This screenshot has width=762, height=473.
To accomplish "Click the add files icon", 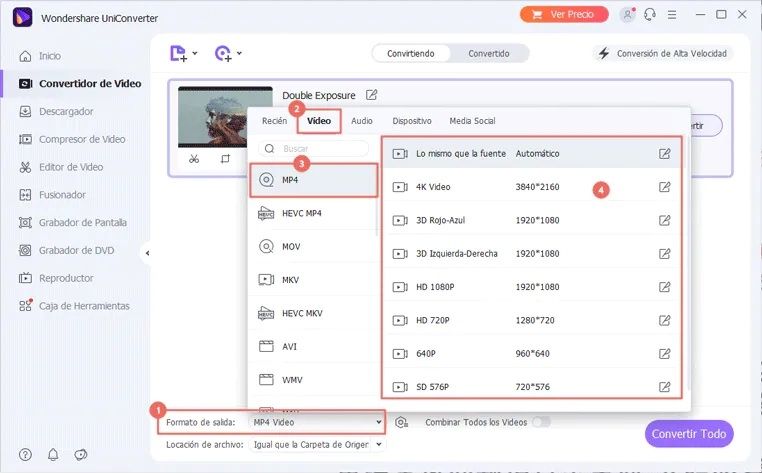I will click(x=178, y=53).
